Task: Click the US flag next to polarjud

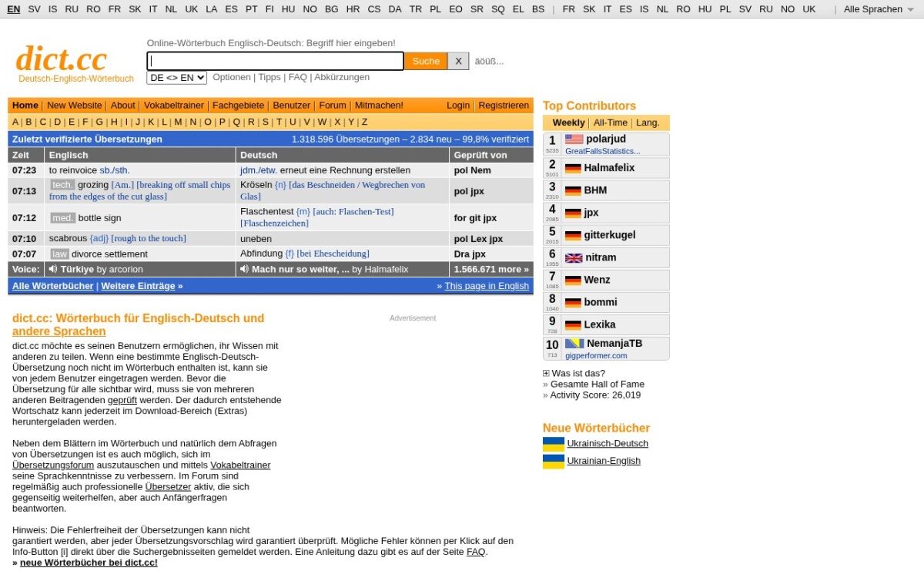Action: pos(574,139)
